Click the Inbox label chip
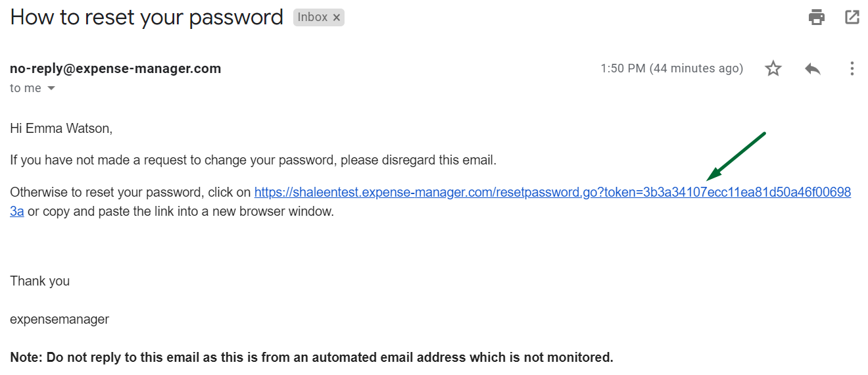This screenshot has height=375, width=868. tap(312, 18)
